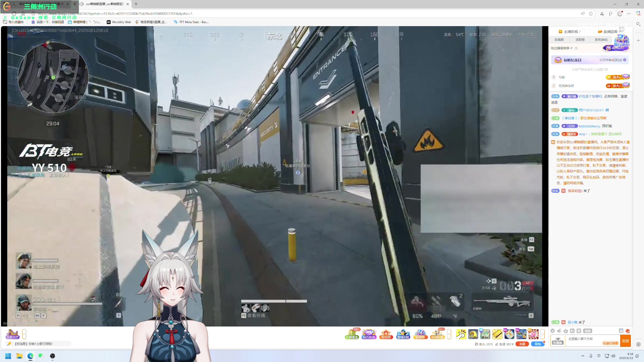Switch to the 活跃榜 tab

pyautogui.click(x=580, y=40)
